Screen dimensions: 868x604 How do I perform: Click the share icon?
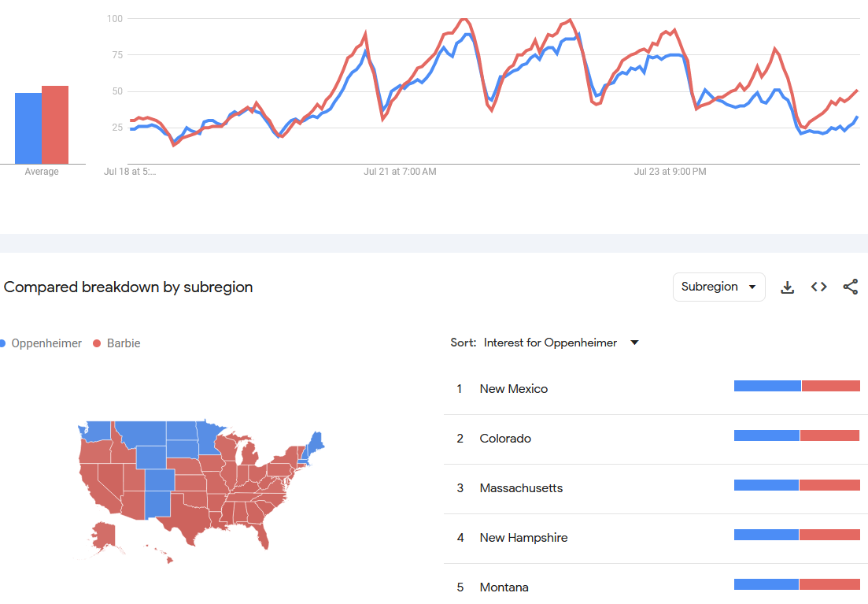pos(850,287)
